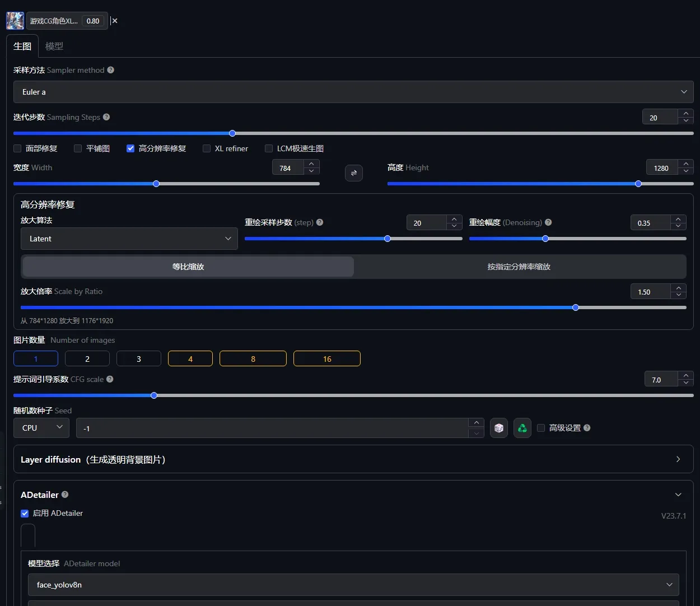Enable the 面部修复 checkbox
The image size is (700, 606).
coord(18,148)
